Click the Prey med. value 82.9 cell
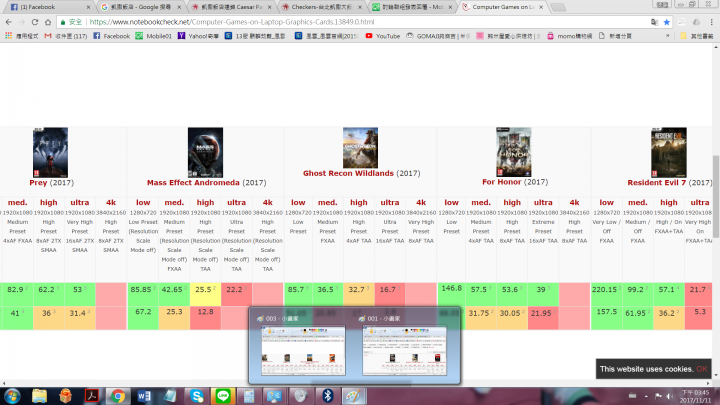 pyautogui.click(x=17, y=294)
